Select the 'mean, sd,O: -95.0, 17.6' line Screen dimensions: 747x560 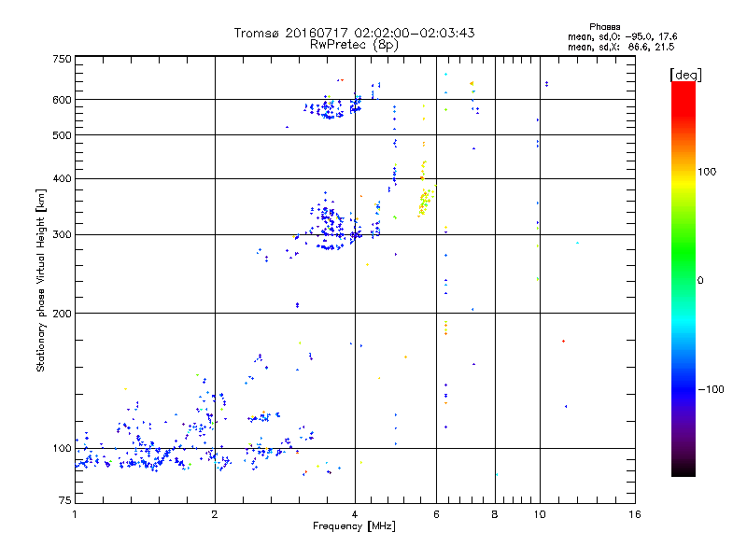pos(622,36)
